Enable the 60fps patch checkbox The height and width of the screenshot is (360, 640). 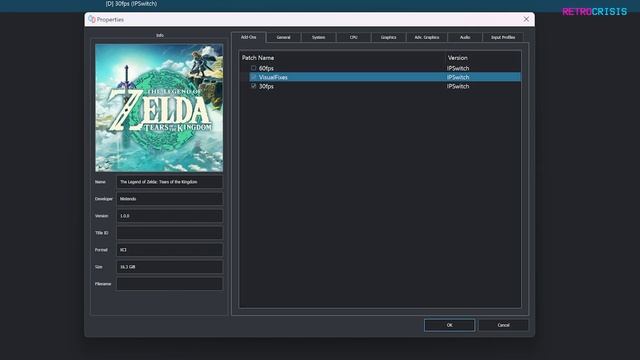click(253, 68)
